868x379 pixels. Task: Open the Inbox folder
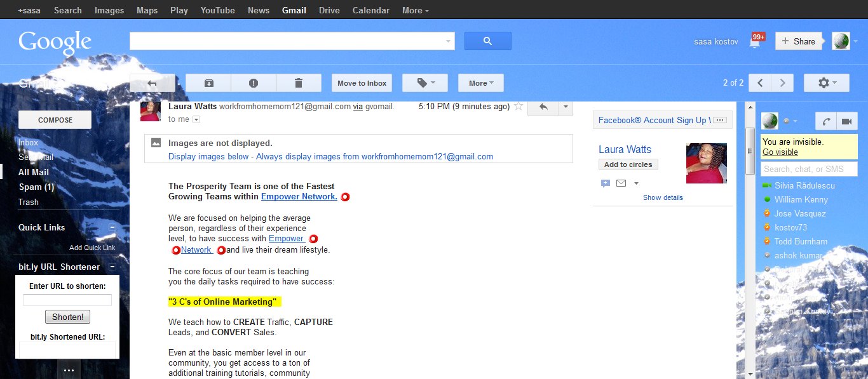[29, 143]
